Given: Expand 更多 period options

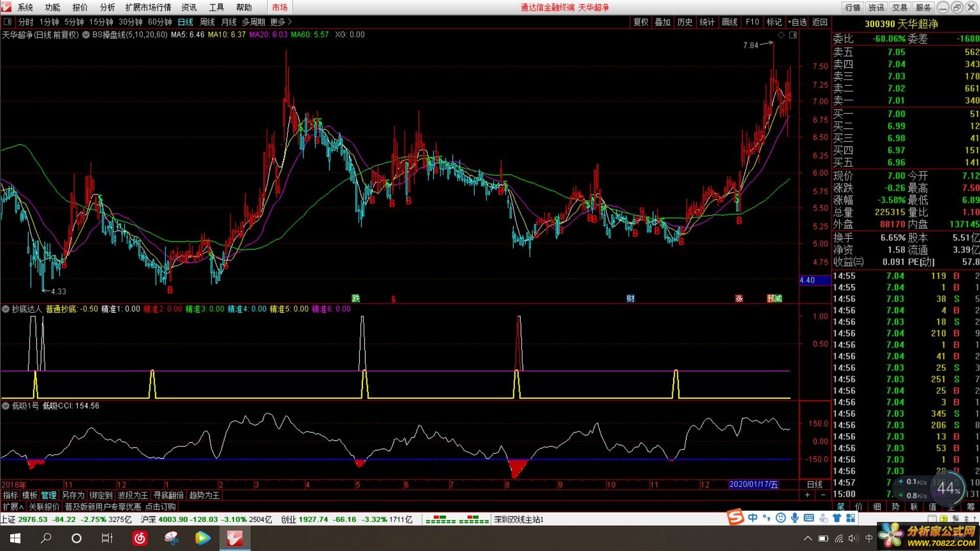Looking at the screenshot, I should [281, 22].
